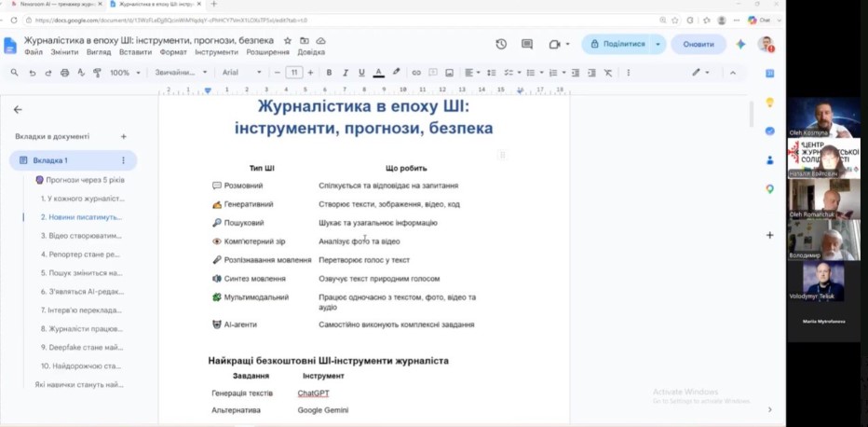The image size is (868, 427).
Task: Decrease the indent
Action: coord(576,73)
